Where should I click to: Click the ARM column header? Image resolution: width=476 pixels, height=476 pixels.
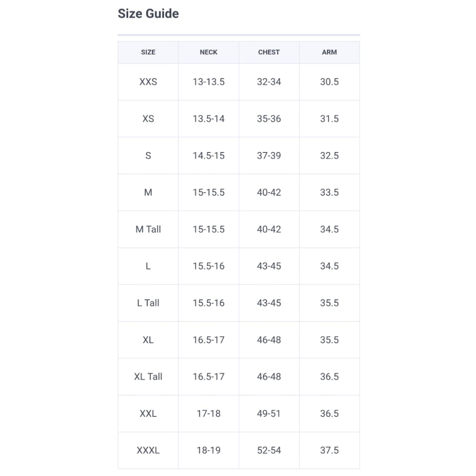click(x=329, y=52)
